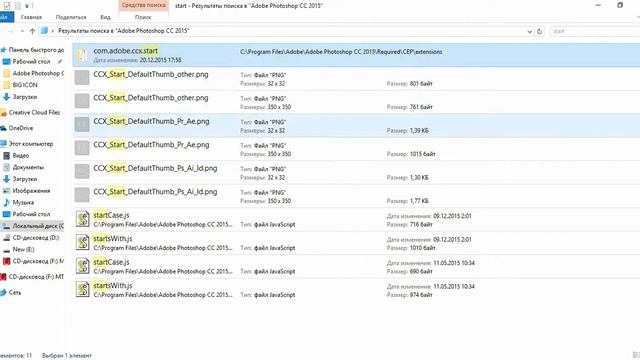Select startCase.js modified 11.05.2015
Viewport: 640px width, 360px height.
(x=356, y=266)
